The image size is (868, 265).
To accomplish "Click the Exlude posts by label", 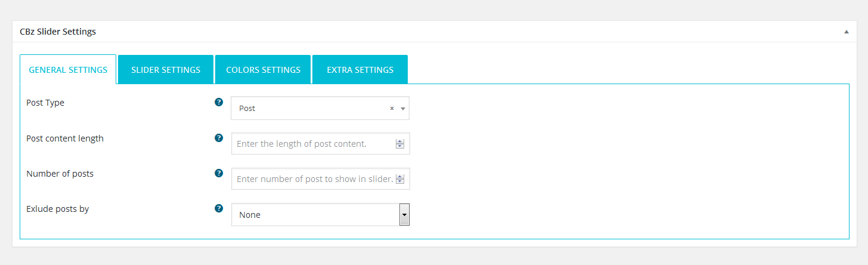I will pos(58,209).
